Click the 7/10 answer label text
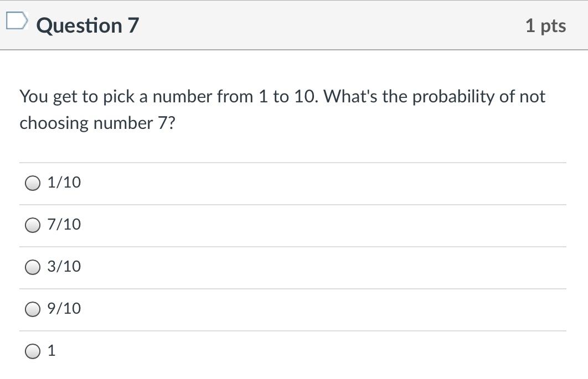Screen dimensions: 588x379 (x=63, y=224)
